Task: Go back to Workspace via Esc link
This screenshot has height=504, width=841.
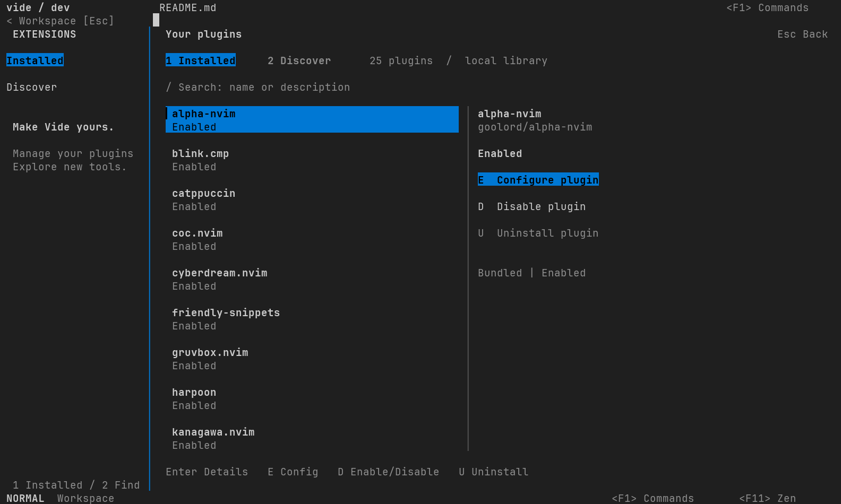Action: 61,21
